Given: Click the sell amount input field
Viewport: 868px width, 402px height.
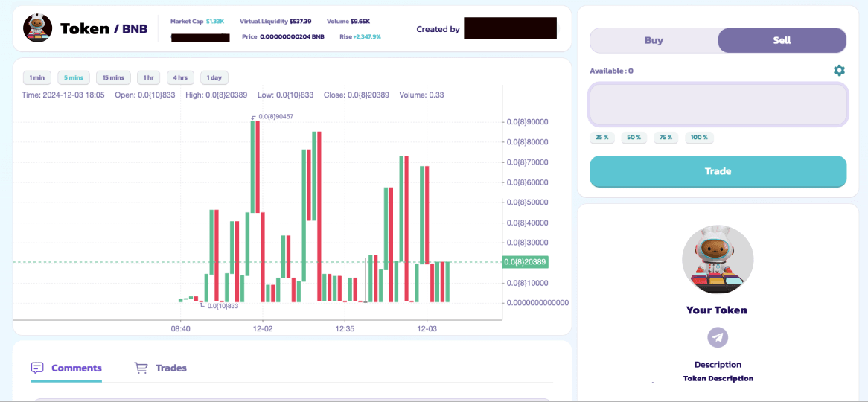Looking at the screenshot, I should [718, 104].
